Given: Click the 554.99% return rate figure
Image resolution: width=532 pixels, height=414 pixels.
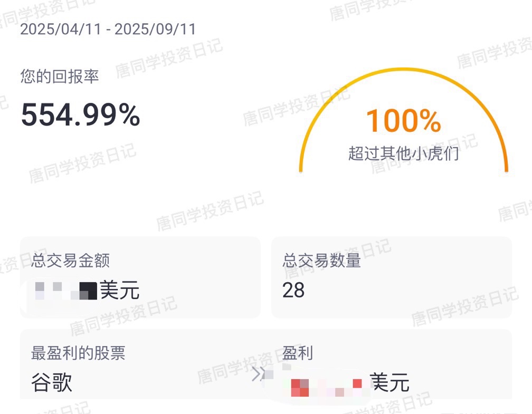Looking at the screenshot, I should point(80,115).
